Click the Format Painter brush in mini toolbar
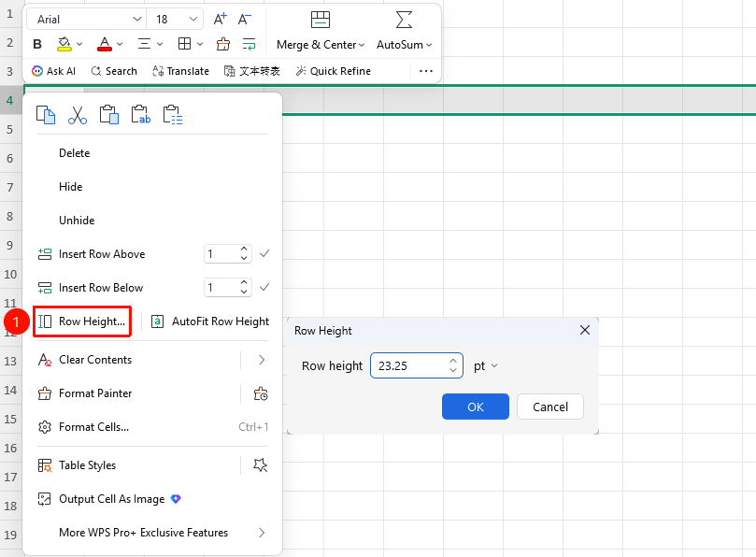Image resolution: width=756 pixels, height=557 pixels. pyautogui.click(x=222, y=44)
